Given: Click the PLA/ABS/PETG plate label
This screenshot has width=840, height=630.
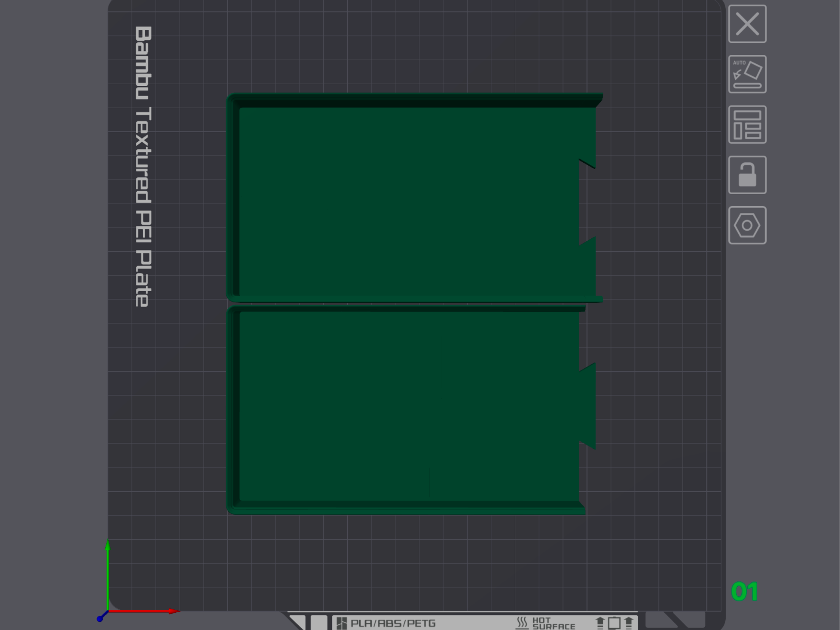Looking at the screenshot, I should coord(393,623).
